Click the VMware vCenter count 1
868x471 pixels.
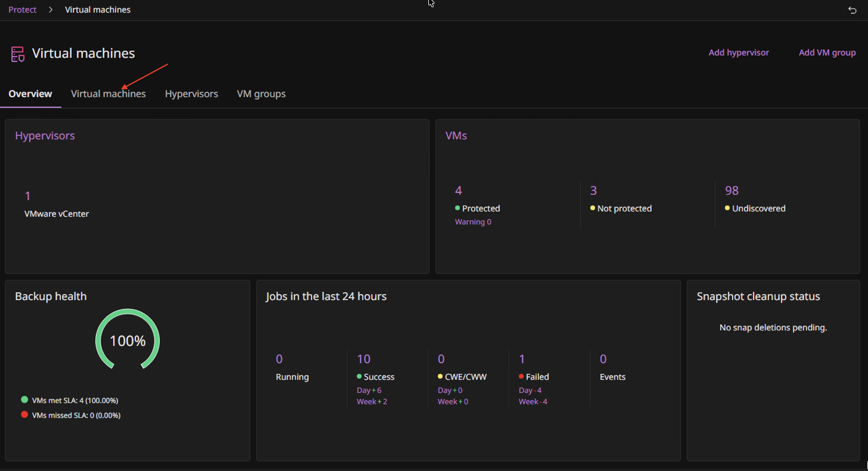(28, 196)
